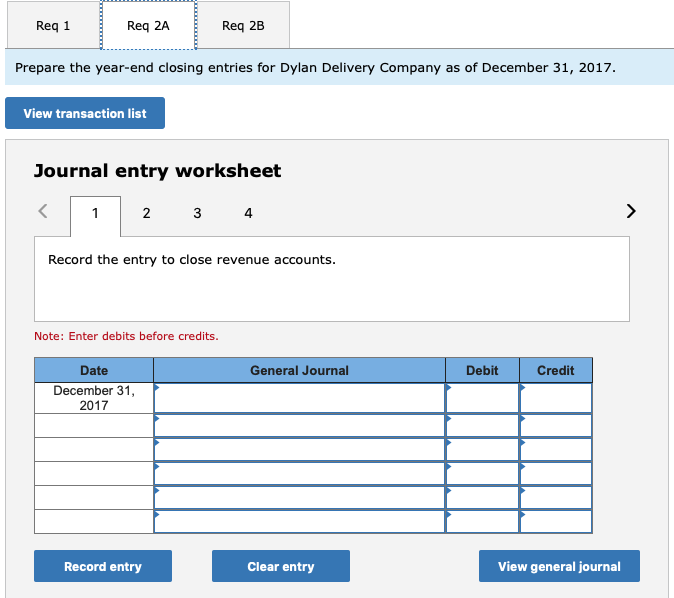The height and width of the screenshot is (598, 674).
Task: Go to journal entry tab 3
Action: pyautogui.click(x=197, y=213)
